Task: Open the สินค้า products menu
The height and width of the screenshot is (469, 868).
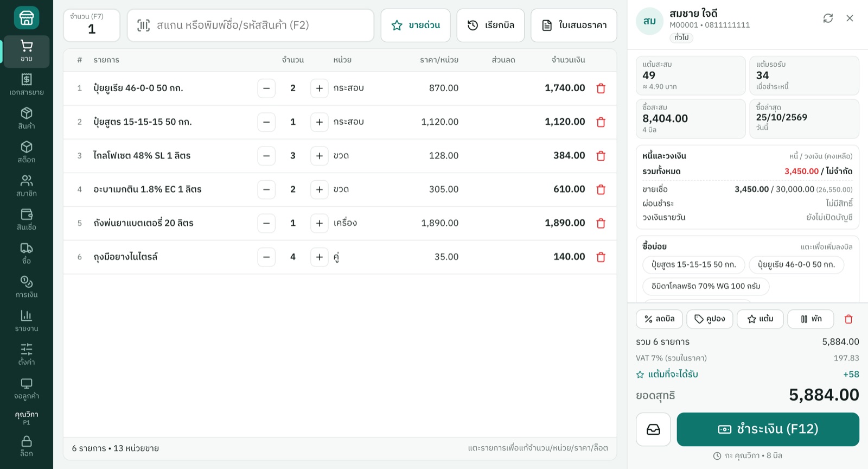Action: coord(27,118)
